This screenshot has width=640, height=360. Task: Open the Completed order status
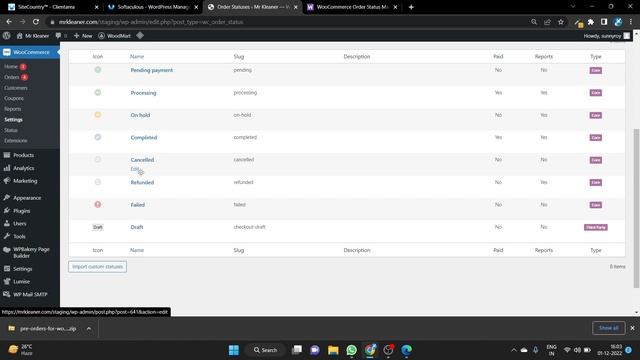point(144,138)
